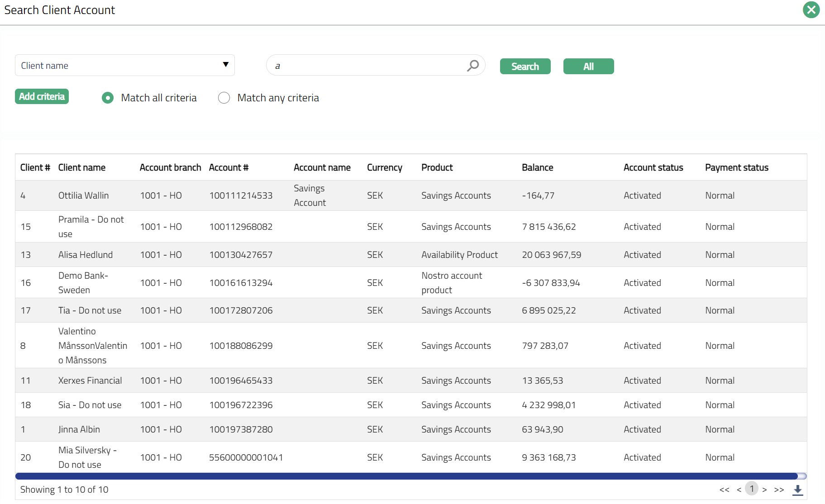Screen dimensions: 825x504
Task: Go to the first page of results
Action: click(x=724, y=490)
